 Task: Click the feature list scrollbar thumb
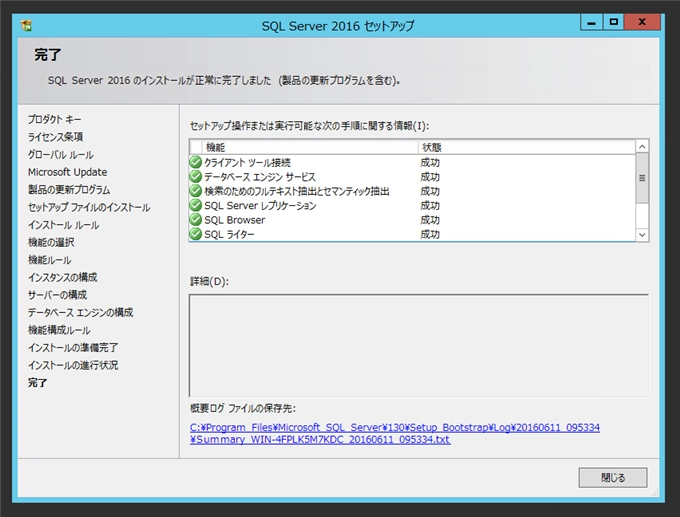642,178
